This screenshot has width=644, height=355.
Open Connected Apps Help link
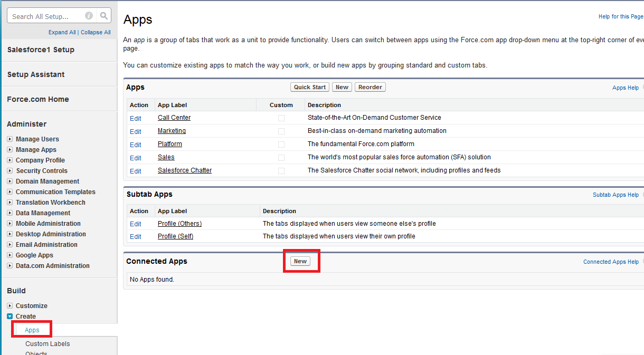[x=611, y=262]
